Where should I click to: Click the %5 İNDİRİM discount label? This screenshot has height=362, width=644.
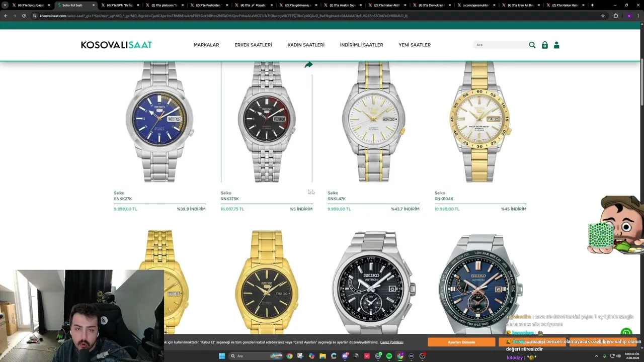coord(301,209)
